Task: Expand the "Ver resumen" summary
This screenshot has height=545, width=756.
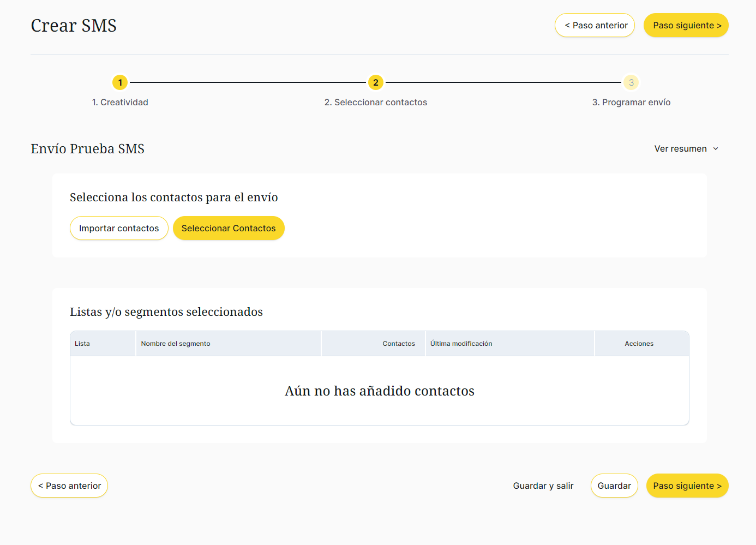Action: (680, 149)
